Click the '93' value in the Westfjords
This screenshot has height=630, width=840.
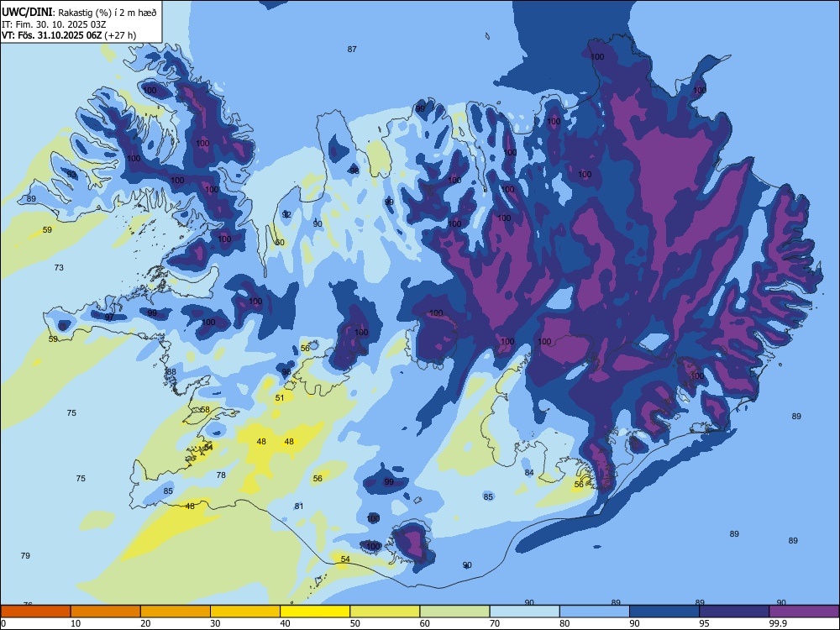pyautogui.click(x=71, y=175)
